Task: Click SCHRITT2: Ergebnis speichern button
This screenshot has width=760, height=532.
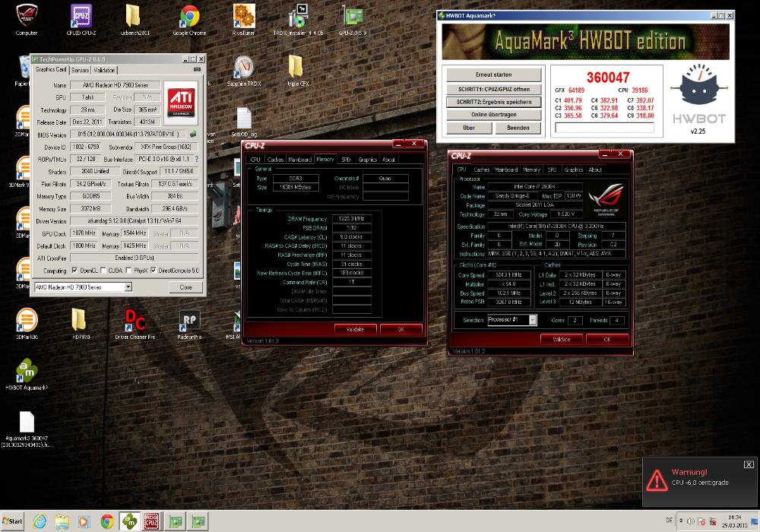Action: 493,103
